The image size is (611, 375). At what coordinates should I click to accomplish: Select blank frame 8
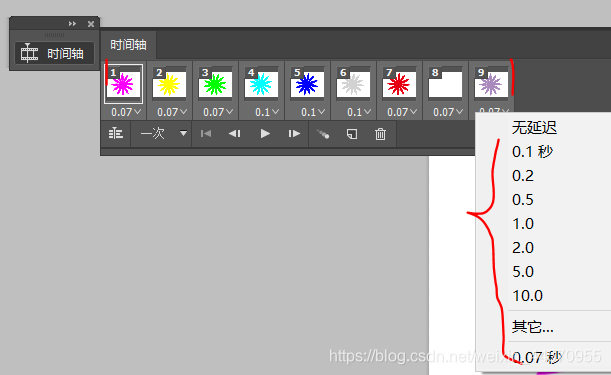click(445, 84)
